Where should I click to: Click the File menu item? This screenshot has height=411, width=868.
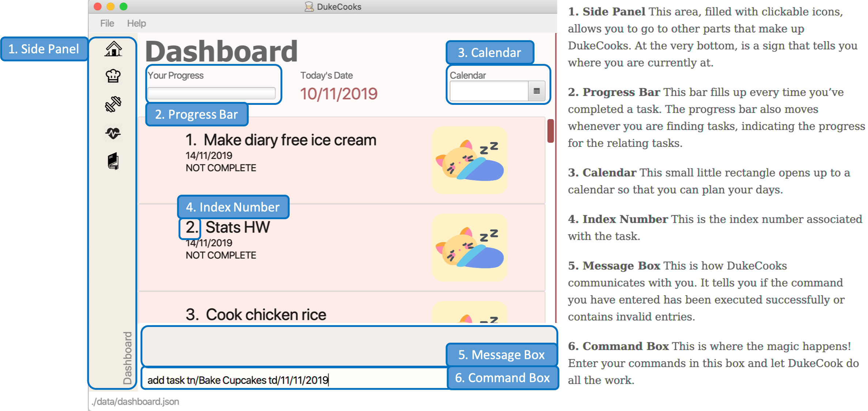pyautogui.click(x=106, y=23)
